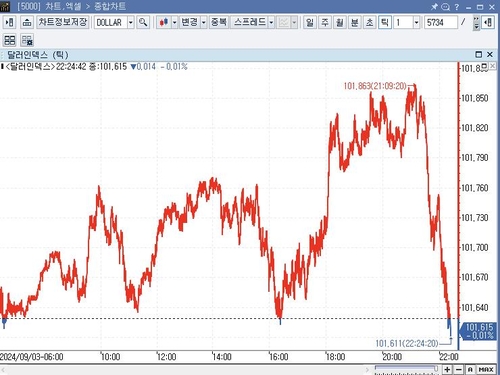
Task: Click the pin window icon in title bar
Action: (434, 6)
